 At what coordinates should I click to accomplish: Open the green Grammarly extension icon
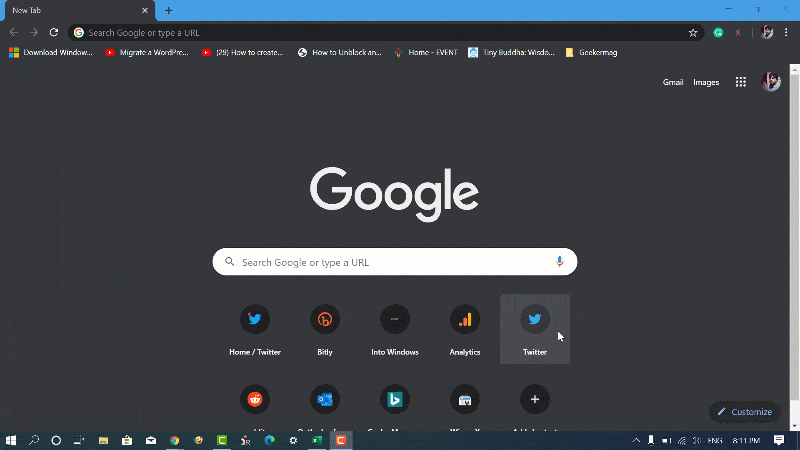click(x=718, y=33)
